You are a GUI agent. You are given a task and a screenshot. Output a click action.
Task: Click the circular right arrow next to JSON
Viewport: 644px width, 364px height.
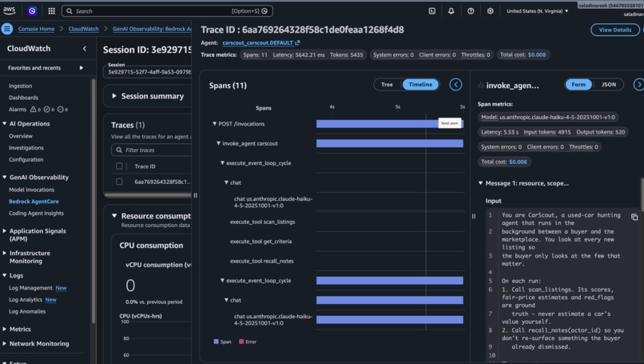click(638, 85)
